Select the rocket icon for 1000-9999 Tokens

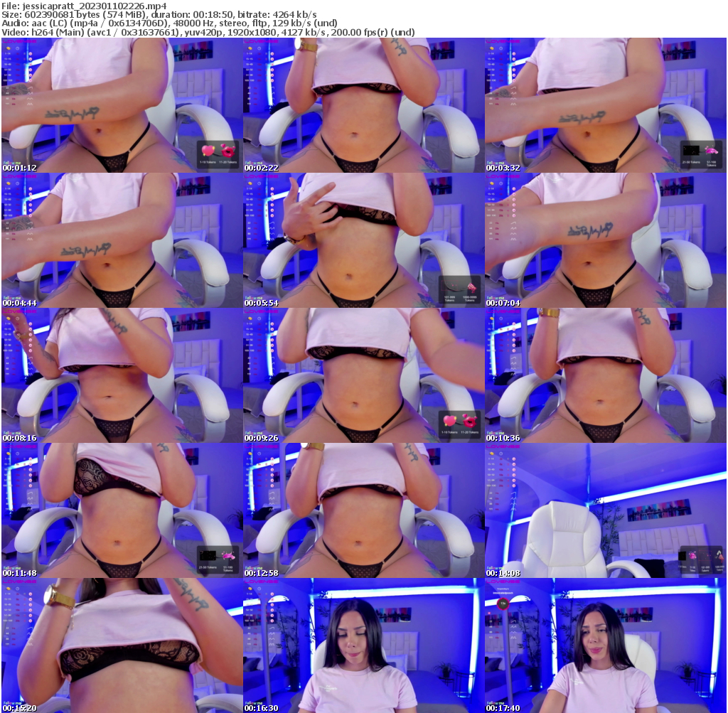[x=472, y=287]
